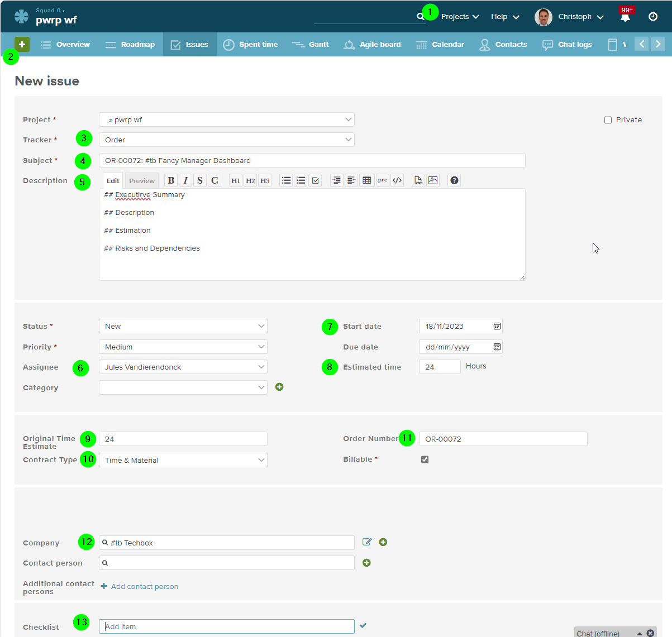Add new category with green plus
Image resolution: width=672 pixels, height=637 pixels.
[x=279, y=387]
